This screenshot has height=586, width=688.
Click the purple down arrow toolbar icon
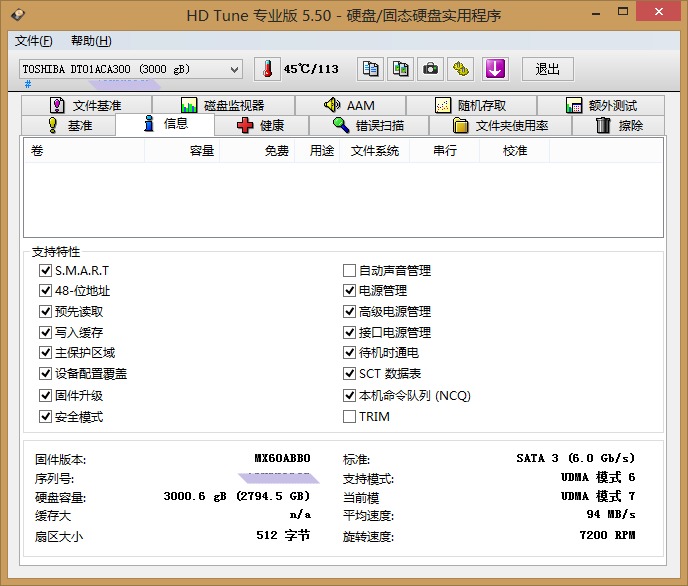495,69
